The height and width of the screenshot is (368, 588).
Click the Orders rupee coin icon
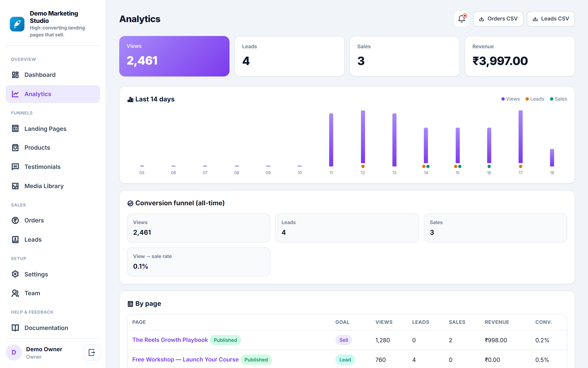point(15,220)
